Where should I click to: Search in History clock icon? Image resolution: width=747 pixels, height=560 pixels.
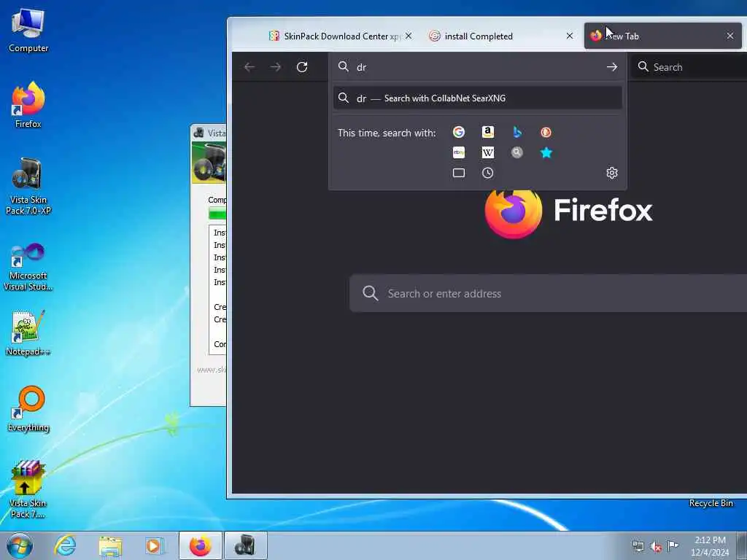click(x=487, y=173)
